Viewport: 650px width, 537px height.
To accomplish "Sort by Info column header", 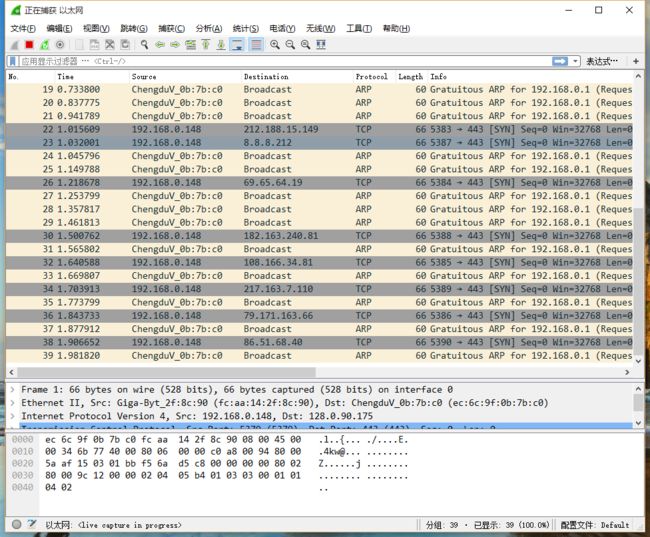I will [530, 77].
